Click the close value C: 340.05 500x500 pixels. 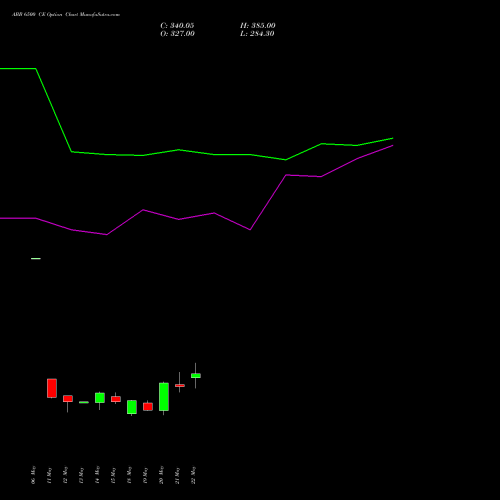pos(177,26)
